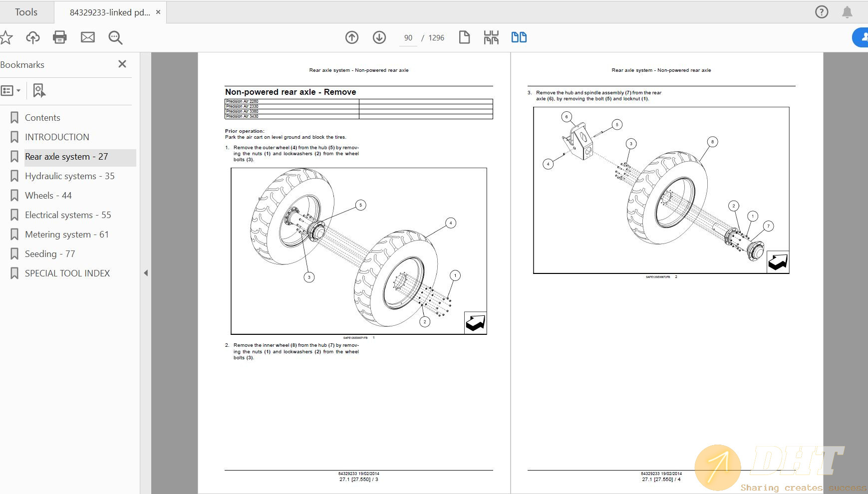The height and width of the screenshot is (494, 868).
Task: Open the Contents bookmark
Action: tap(42, 118)
